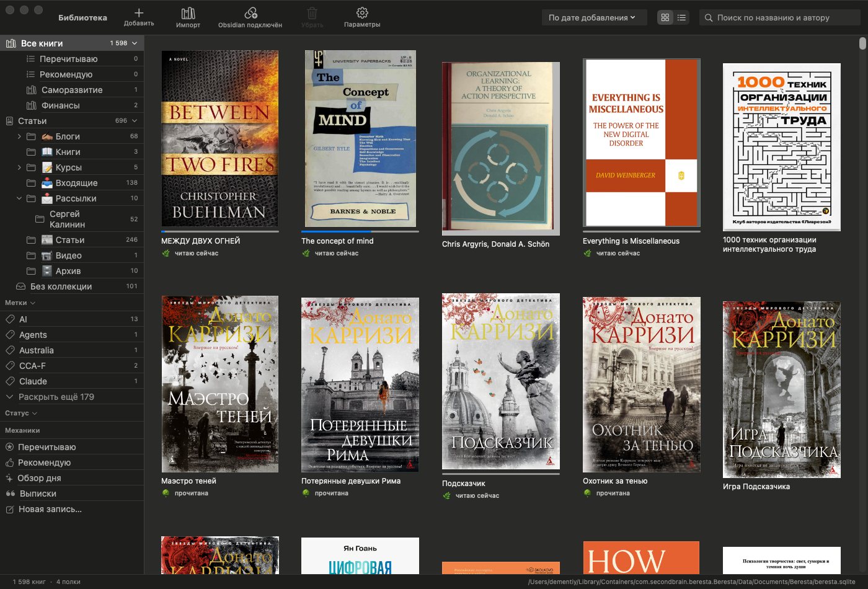Select the AI tag icon
The image size is (868, 589).
(10, 319)
